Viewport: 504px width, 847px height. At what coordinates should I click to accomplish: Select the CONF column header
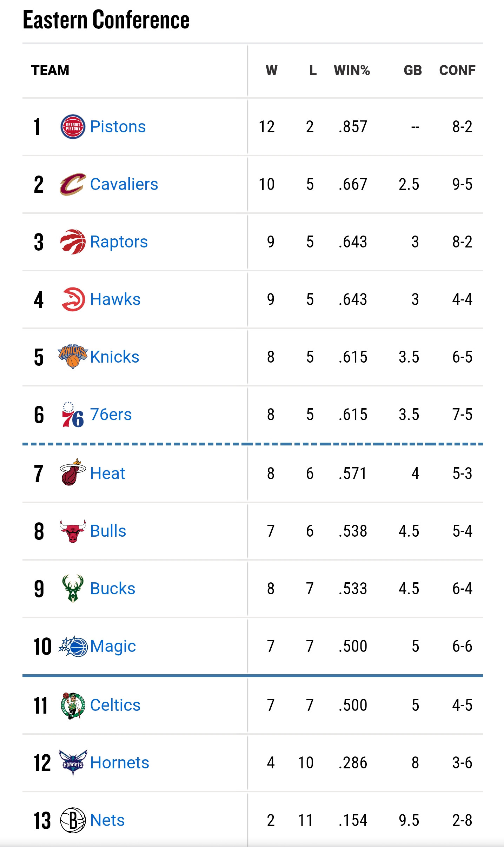pos(457,70)
